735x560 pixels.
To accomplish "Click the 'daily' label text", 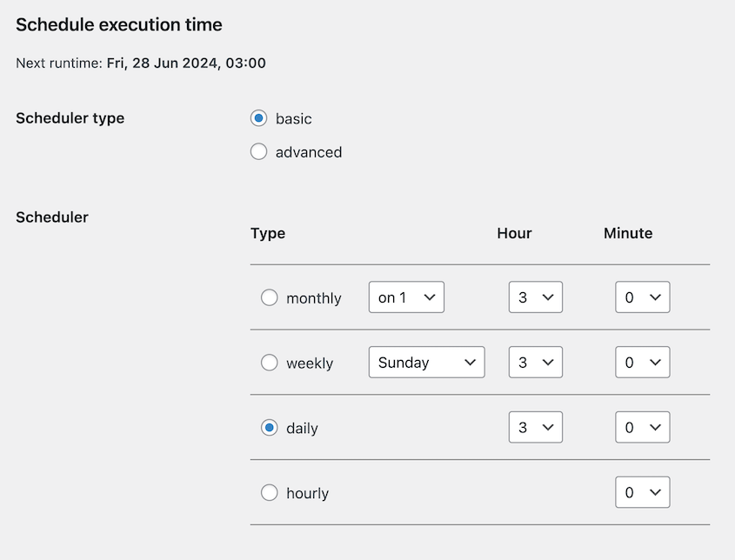I will pos(302,429).
